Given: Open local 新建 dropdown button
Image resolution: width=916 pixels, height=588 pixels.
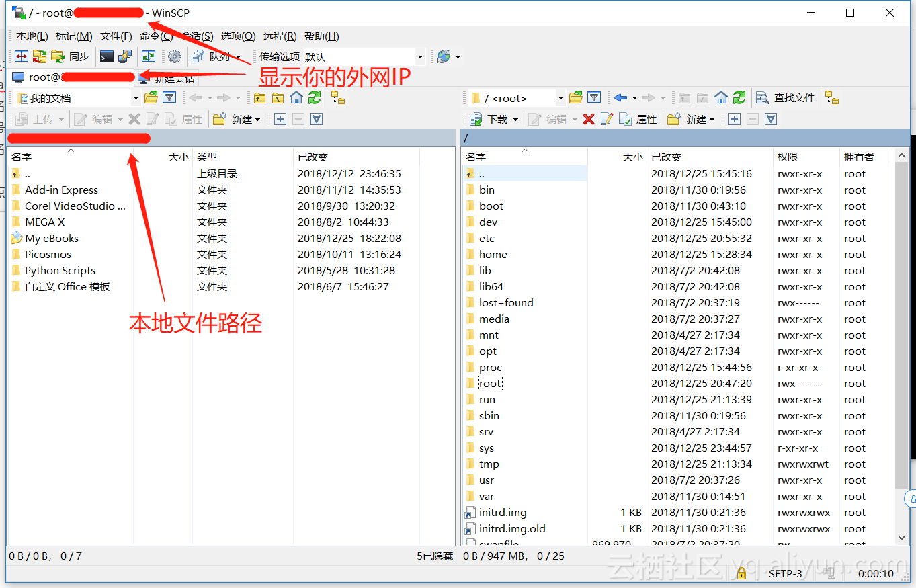Looking at the screenshot, I should pos(237,119).
